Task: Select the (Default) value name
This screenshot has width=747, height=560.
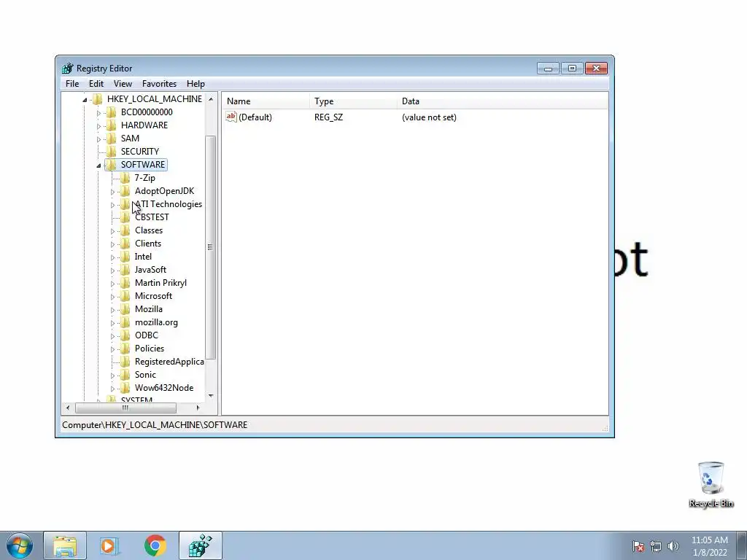Action: click(255, 117)
